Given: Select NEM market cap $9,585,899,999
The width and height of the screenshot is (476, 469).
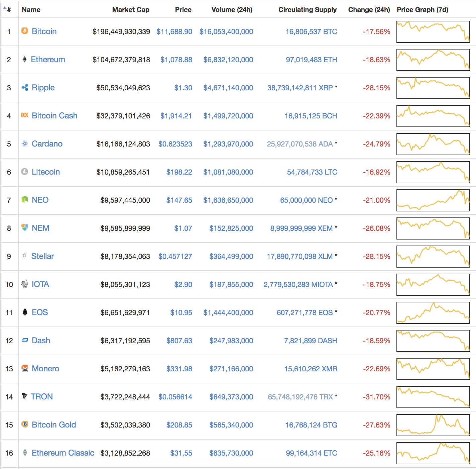Looking at the screenshot, I should click(x=125, y=228).
